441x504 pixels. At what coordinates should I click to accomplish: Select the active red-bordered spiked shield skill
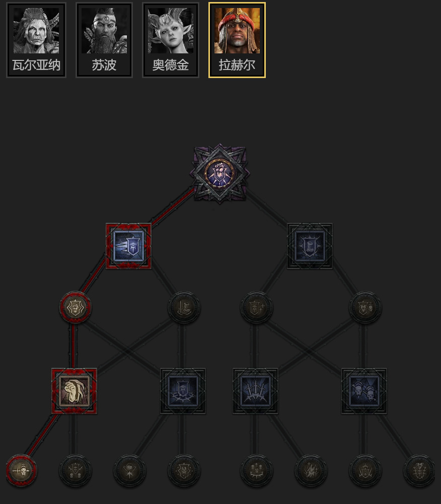pos(128,246)
